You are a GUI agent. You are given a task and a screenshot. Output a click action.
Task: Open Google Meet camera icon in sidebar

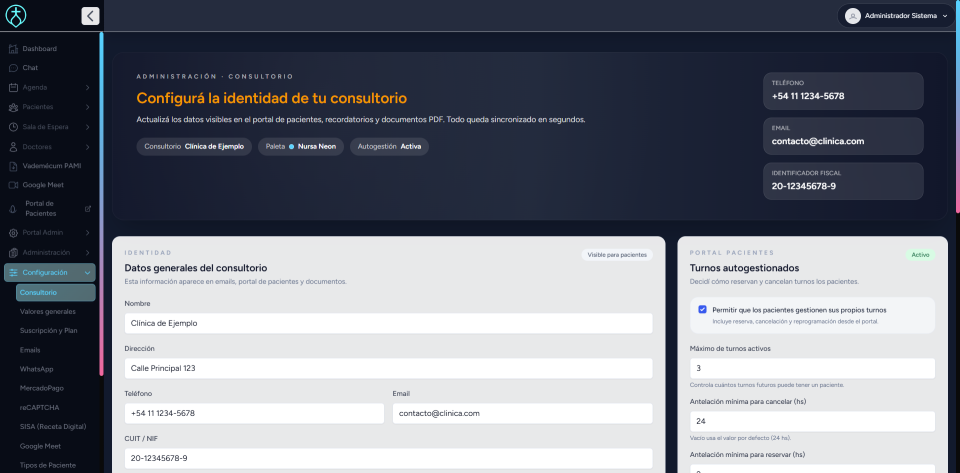(x=13, y=185)
